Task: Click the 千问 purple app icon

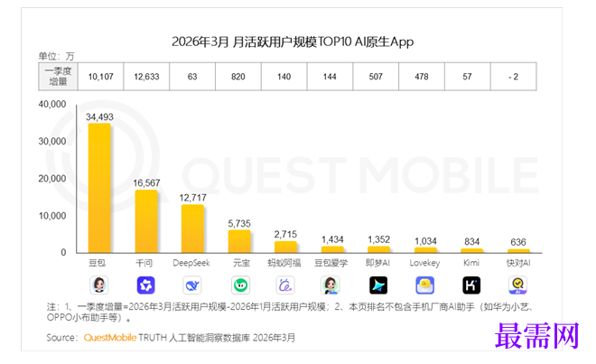Action: point(146,285)
